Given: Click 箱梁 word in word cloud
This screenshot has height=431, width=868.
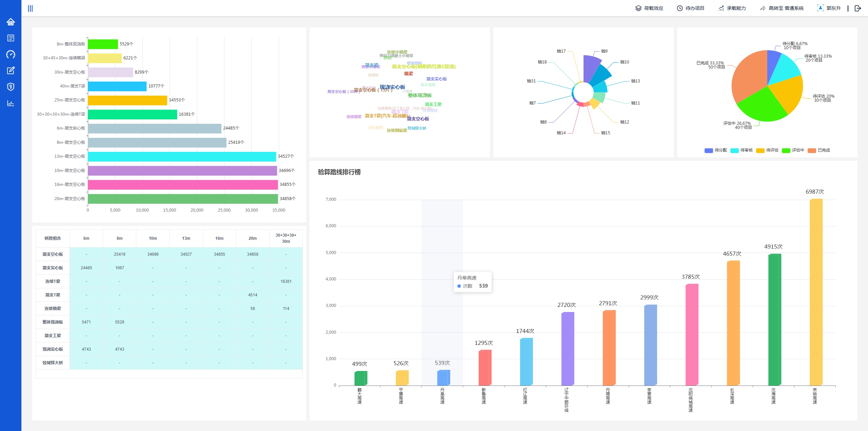Looking at the screenshot, I should click(x=408, y=74).
